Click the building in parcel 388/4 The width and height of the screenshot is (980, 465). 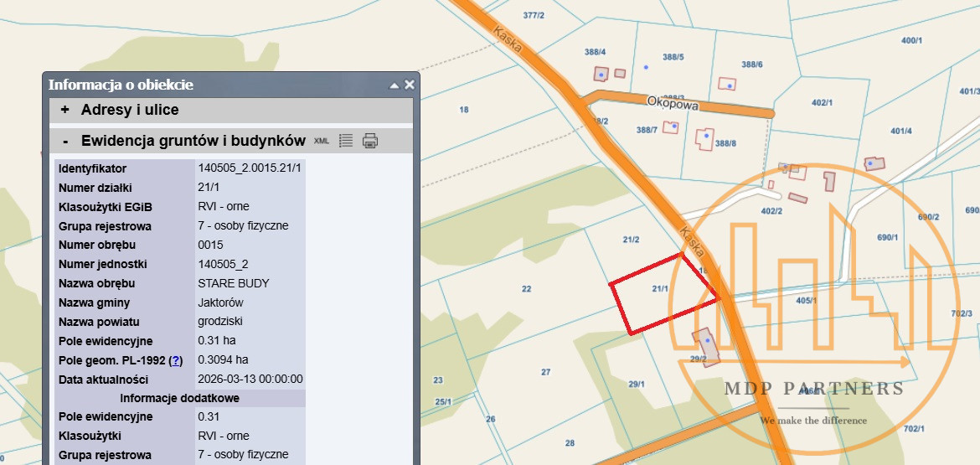pyautogui.click(x=601, y=74)
